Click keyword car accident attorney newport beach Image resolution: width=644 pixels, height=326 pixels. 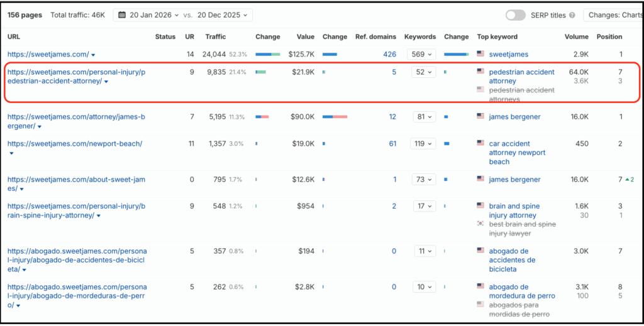click(517, 153)
